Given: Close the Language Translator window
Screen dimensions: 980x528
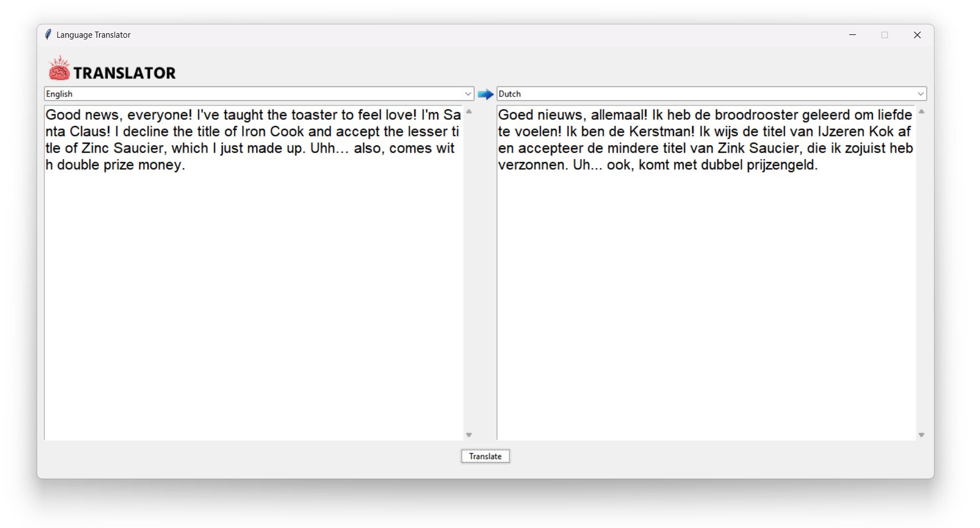Looking at the screenshot, I should [917, 35].
